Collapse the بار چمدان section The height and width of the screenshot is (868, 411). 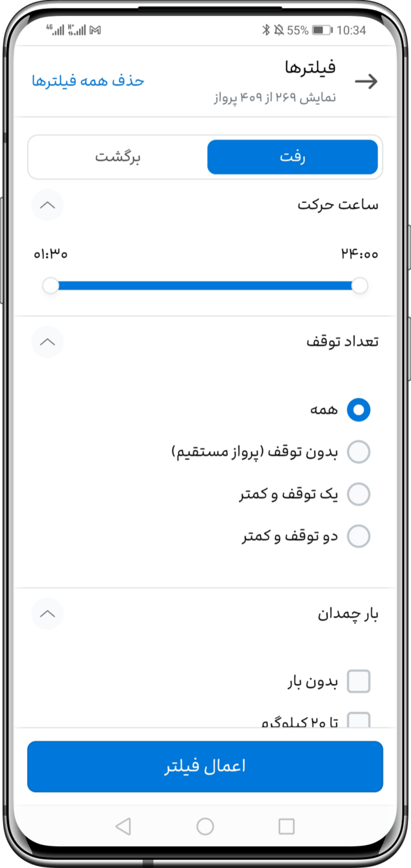click(x=48, y=614)
